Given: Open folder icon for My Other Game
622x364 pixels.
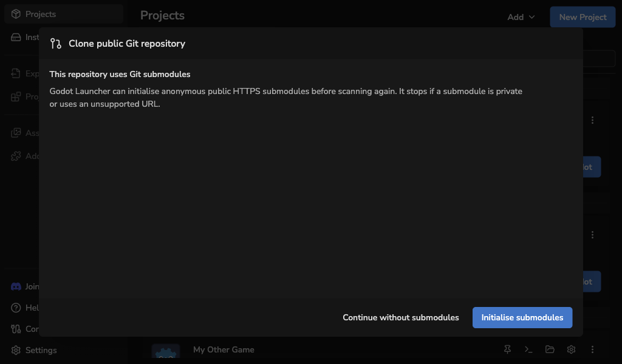Looking at the screenshot, I should pyautogui.click(x=550, y=349).
